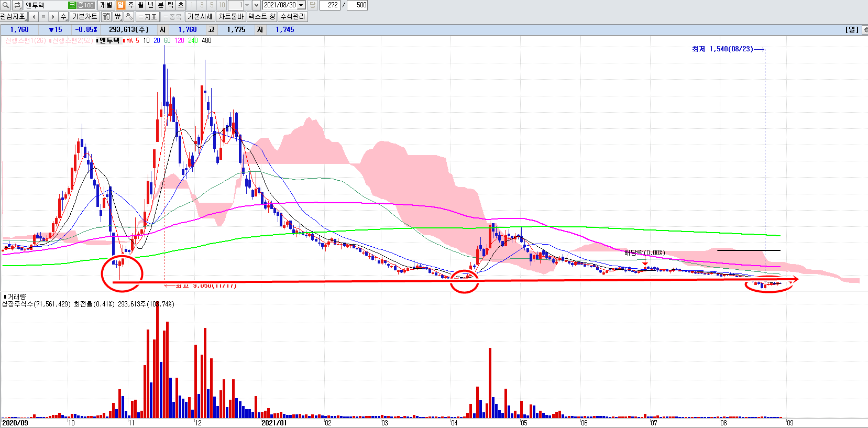
Task: Click the current price 1,760 value
Action: (x=19, y=30)
